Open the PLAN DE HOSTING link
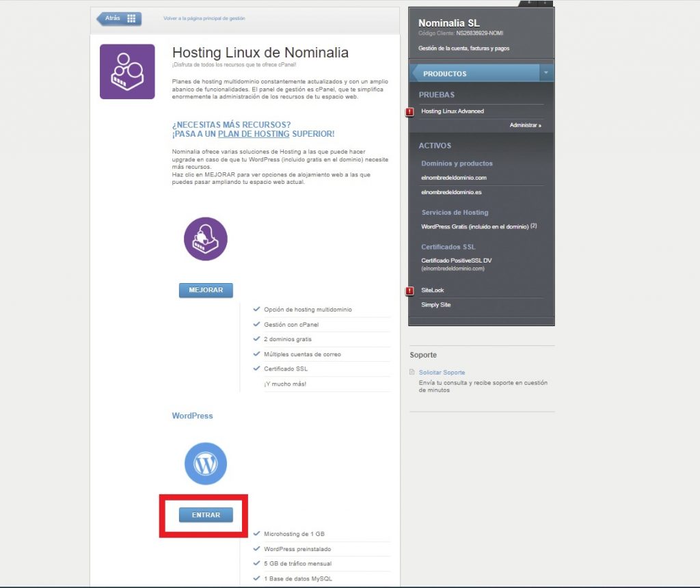 (x=254, y=134)
